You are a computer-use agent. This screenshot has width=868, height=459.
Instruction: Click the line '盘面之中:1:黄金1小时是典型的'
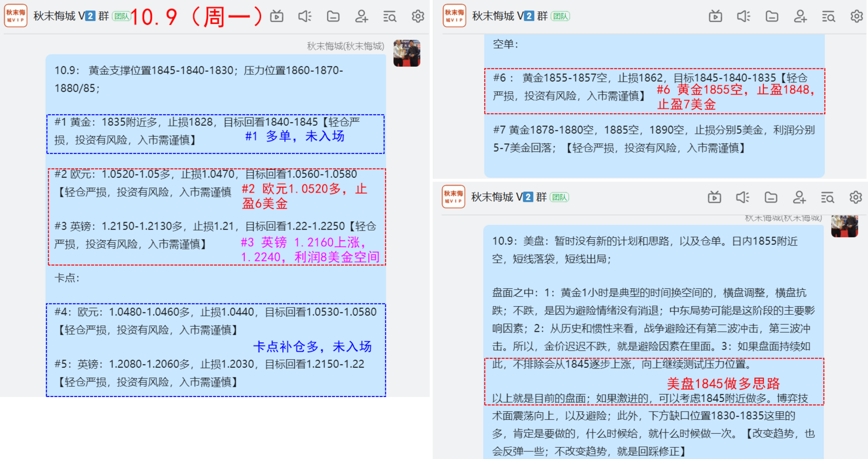coord(649,293)
